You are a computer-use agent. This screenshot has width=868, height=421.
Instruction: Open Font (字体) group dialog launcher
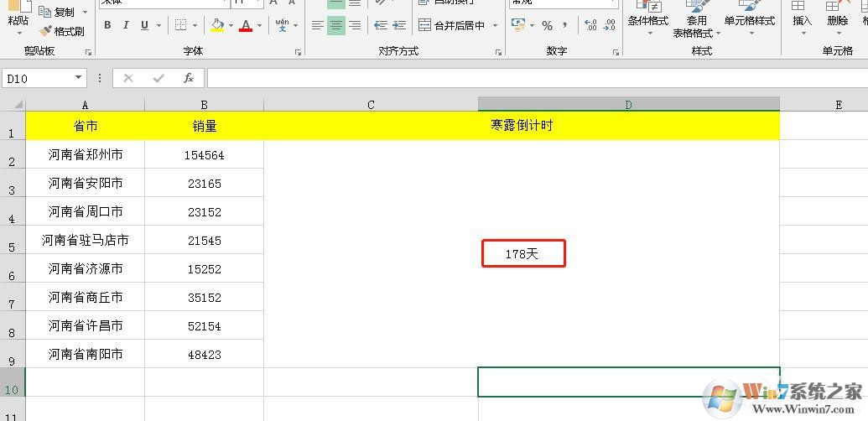[298, 52]
